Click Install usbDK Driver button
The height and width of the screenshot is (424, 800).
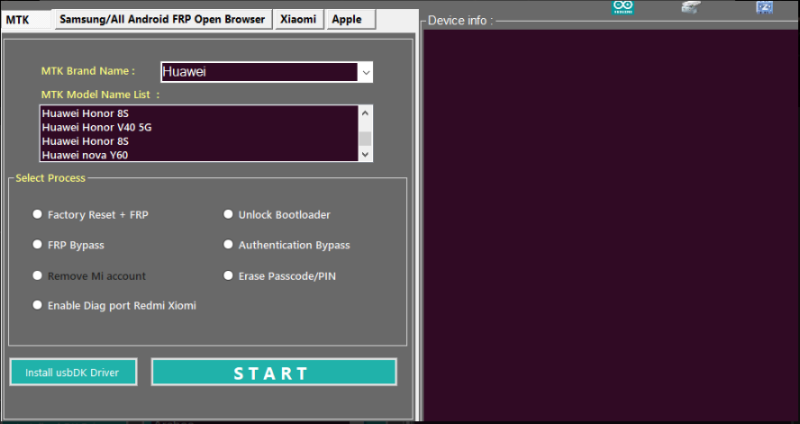pos(73,372)
